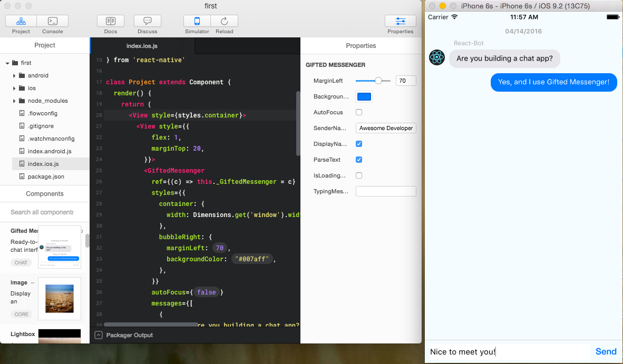Click the SenderNa... field with Awesome Developer

[x=386, y=128]
